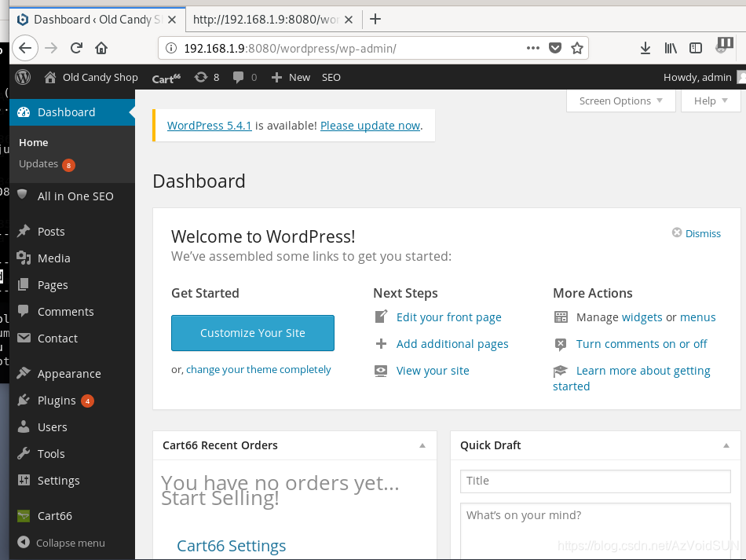Expand the Help dropdown
The image size is (746, 560).
pyautogui.click(x=711, y=101)
